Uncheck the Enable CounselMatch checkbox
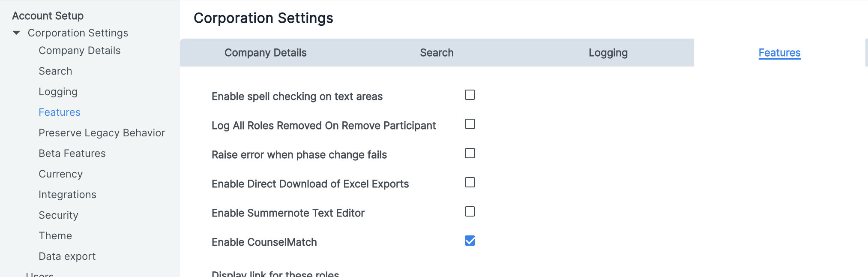Image resolution: width=868 pixels, height=277 pixels. [x=470, y=241]
